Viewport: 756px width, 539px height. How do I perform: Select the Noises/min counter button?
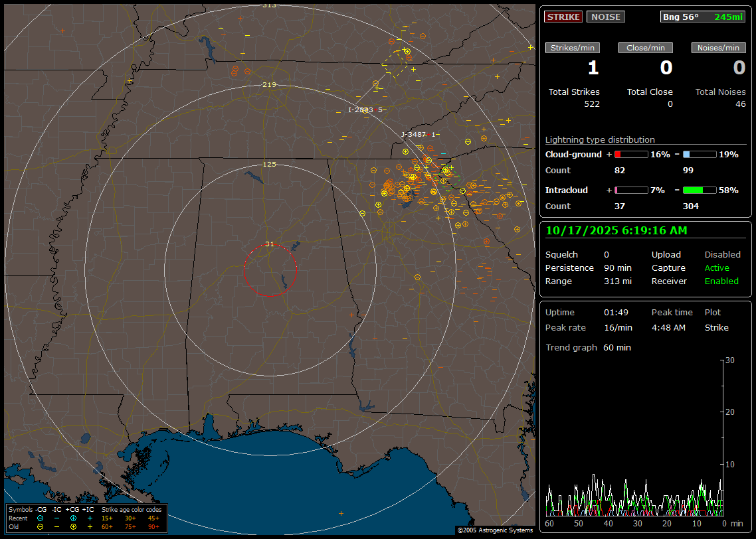pos(718,48)
